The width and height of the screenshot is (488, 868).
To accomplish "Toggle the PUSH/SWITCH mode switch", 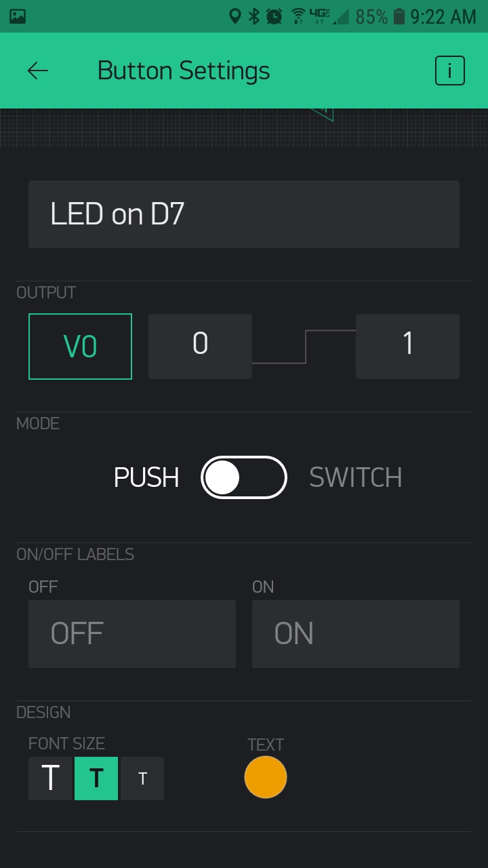I will point(244,477).
